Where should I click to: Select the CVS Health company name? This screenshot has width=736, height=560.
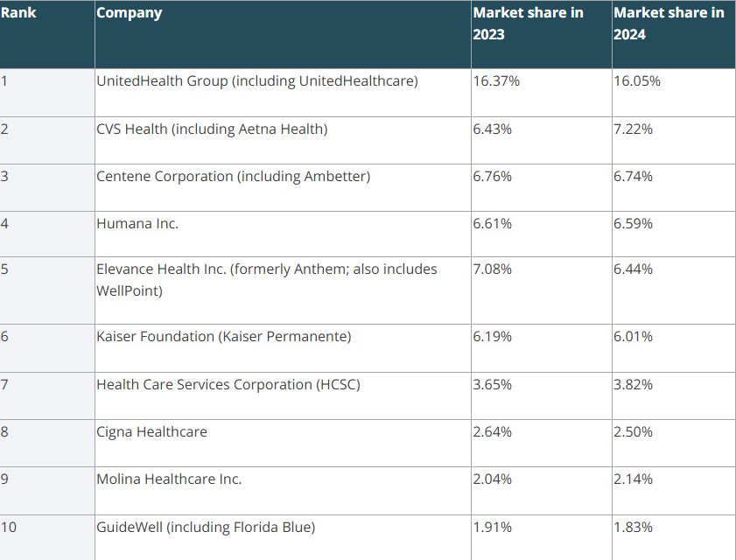(212, 129)
